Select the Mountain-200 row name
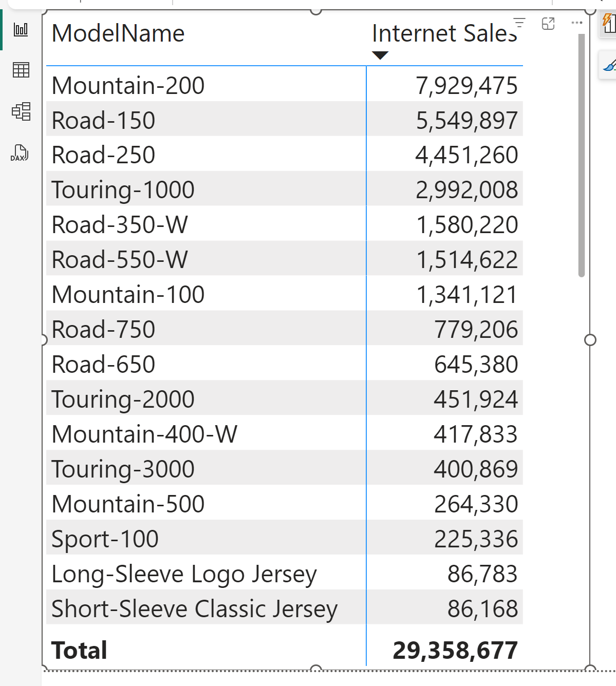616x686 pixels. (128, 86)
